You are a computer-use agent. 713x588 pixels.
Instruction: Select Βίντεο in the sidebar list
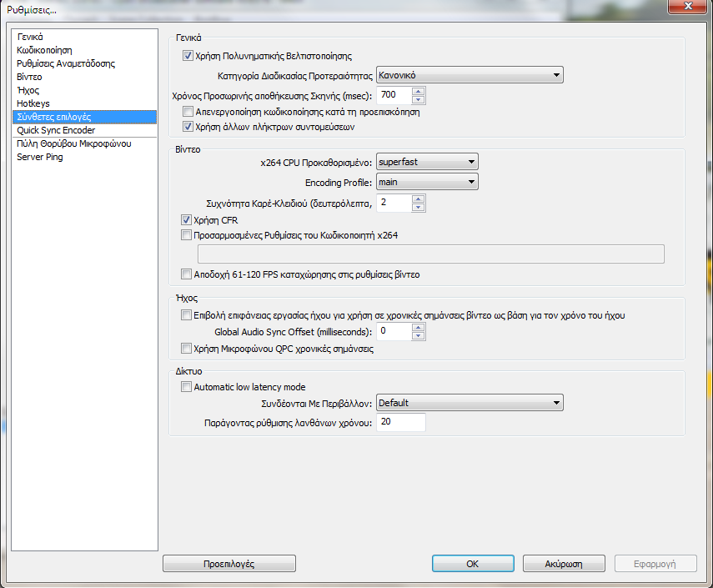click(x=84, y=77)
